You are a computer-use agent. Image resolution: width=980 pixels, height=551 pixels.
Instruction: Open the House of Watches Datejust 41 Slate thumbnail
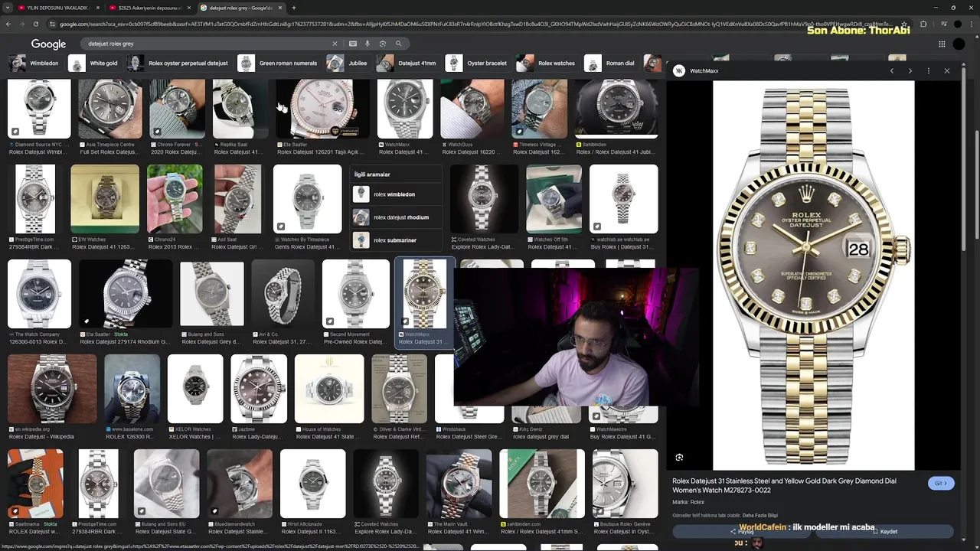(329, 388)
